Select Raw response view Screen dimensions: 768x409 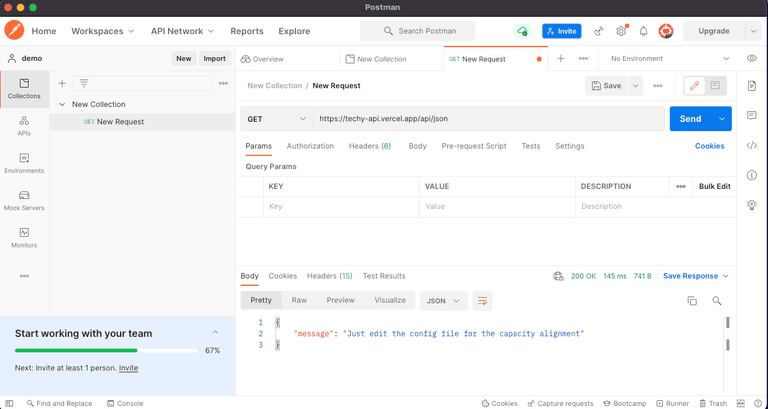(299, 300)
